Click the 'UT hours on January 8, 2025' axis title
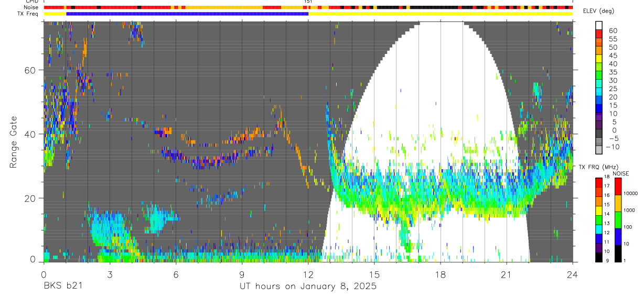644x297 pixels. pos(308,286)
